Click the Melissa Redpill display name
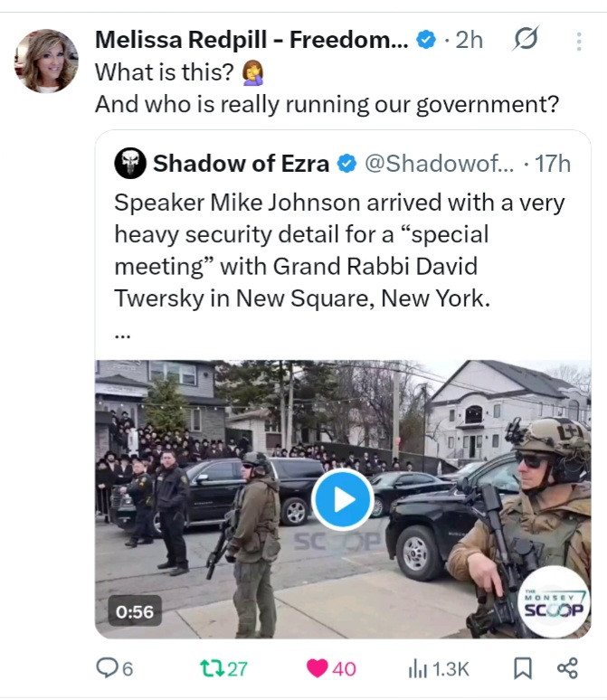Viewport: 607px width, 700px height. (x=251, y=40)
